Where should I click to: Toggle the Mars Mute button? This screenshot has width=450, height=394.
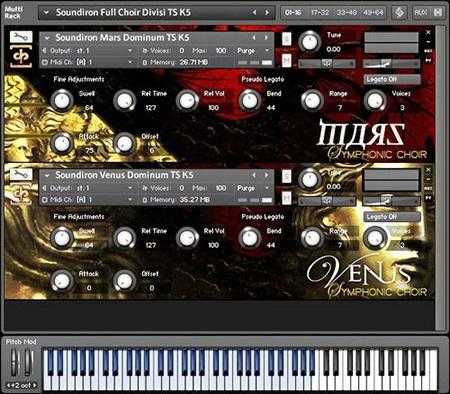(x=287, y=60)
